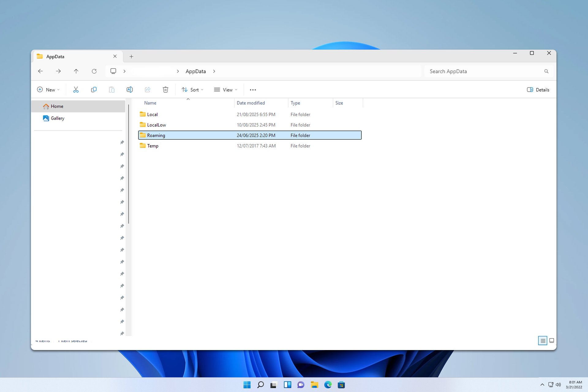Expand chevron after AppData in address bar
Viewport: 588px width, 392px height.
tap(214, 71)
